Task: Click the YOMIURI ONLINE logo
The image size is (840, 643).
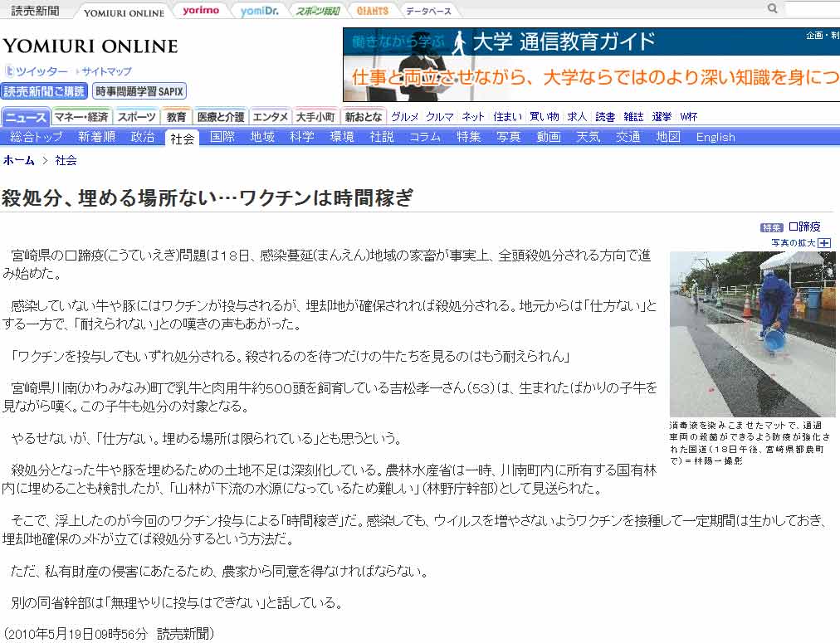Action: pos(90,46)
